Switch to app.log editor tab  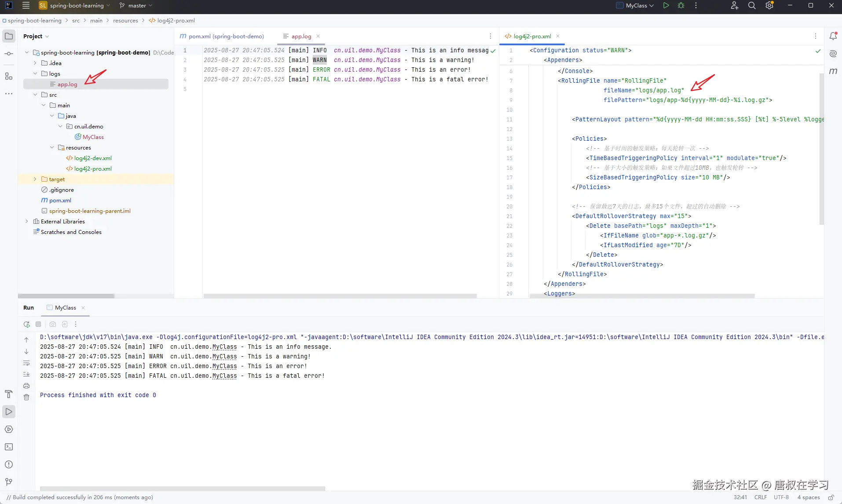301,36
